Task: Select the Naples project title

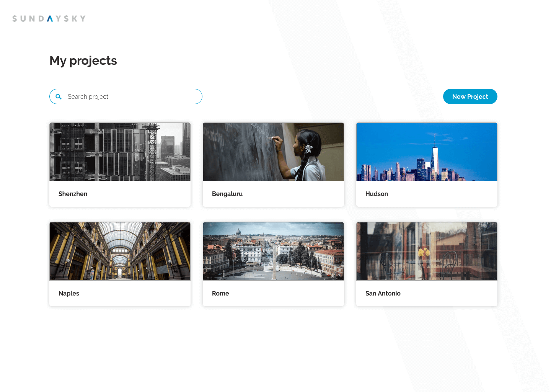Action: [69, 293]
